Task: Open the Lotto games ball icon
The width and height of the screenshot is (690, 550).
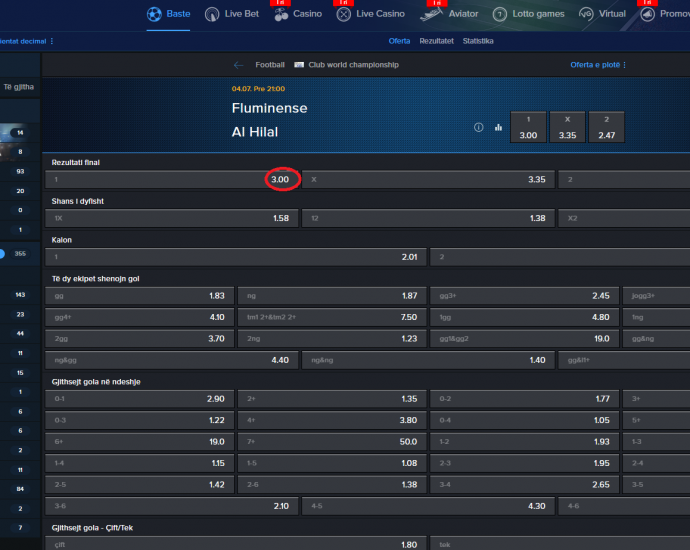Action: point(499,15)
